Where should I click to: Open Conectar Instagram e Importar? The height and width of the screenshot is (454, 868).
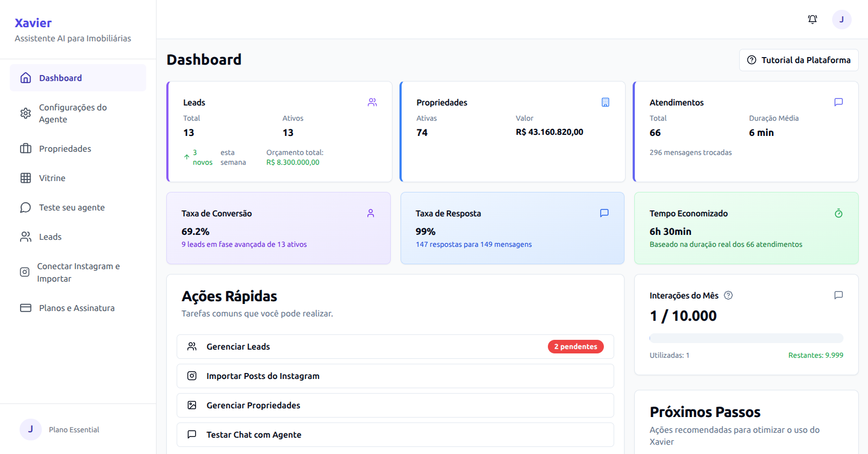point(78,272)
